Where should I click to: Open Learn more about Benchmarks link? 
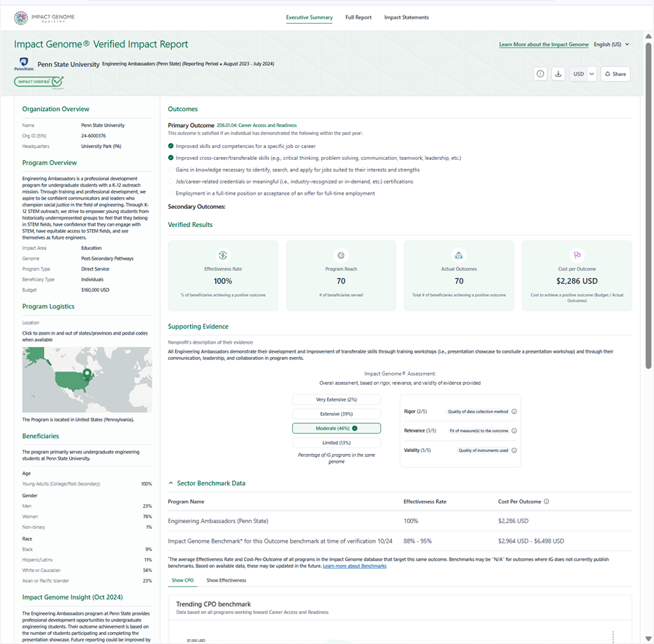coord(354,566)
